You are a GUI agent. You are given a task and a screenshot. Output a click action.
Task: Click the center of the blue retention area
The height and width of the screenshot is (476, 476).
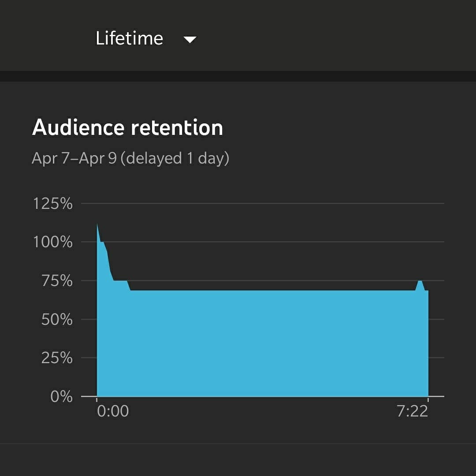coord(262,344)
